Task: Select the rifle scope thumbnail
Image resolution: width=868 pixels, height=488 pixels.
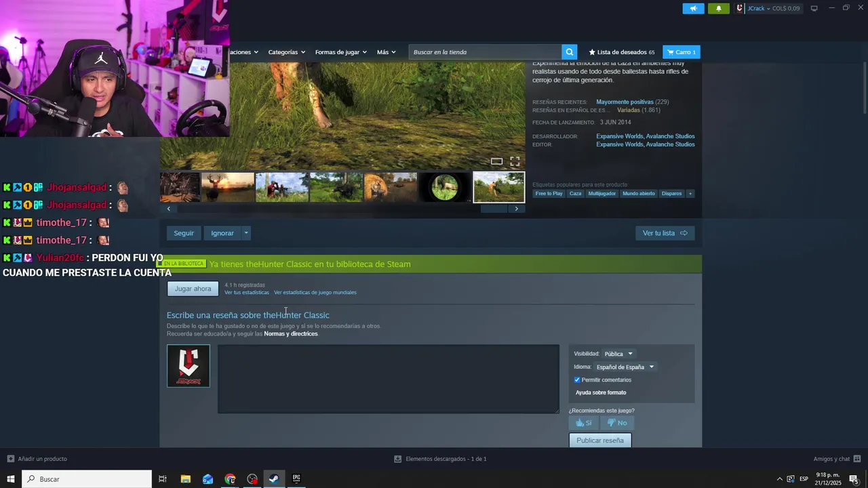Action: click(445, 187)
